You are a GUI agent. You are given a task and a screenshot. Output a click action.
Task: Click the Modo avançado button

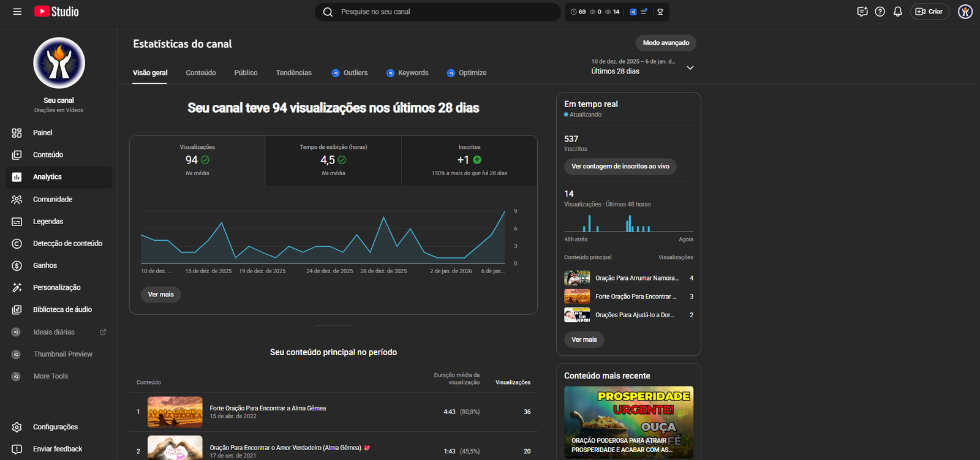click(665, 43)
